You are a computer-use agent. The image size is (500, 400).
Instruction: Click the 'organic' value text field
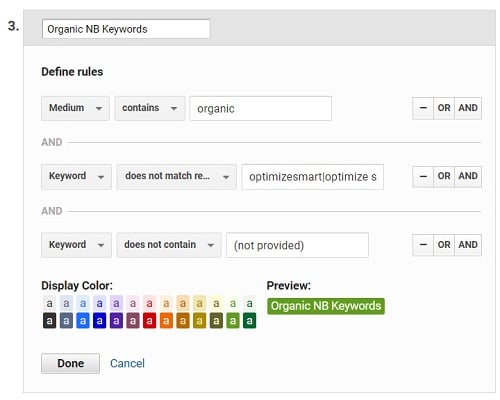(260, 108)
